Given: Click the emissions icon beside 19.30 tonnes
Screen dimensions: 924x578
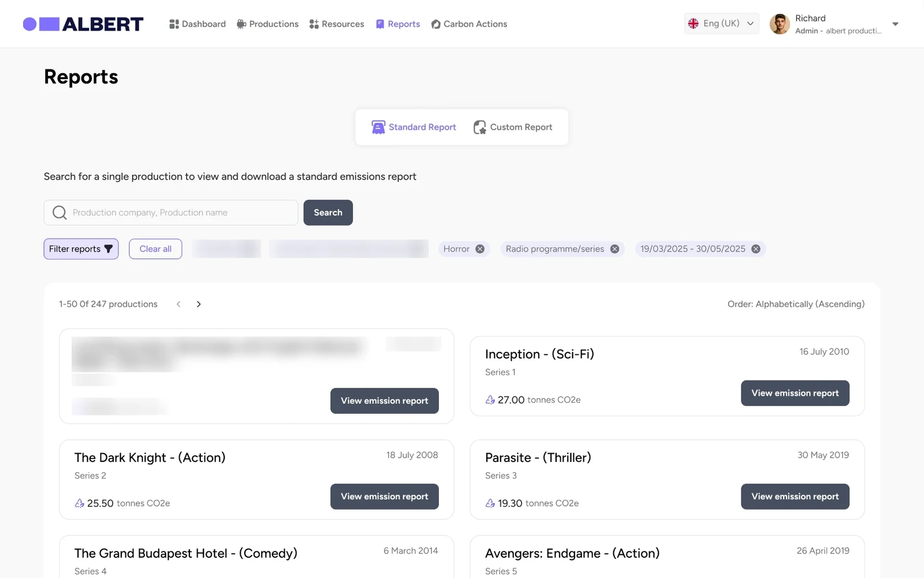Looking at the screenshot, I should (490, 503).
